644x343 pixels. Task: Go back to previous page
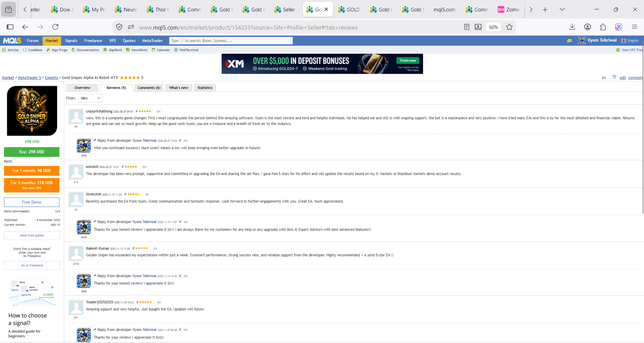pos(25,27)
